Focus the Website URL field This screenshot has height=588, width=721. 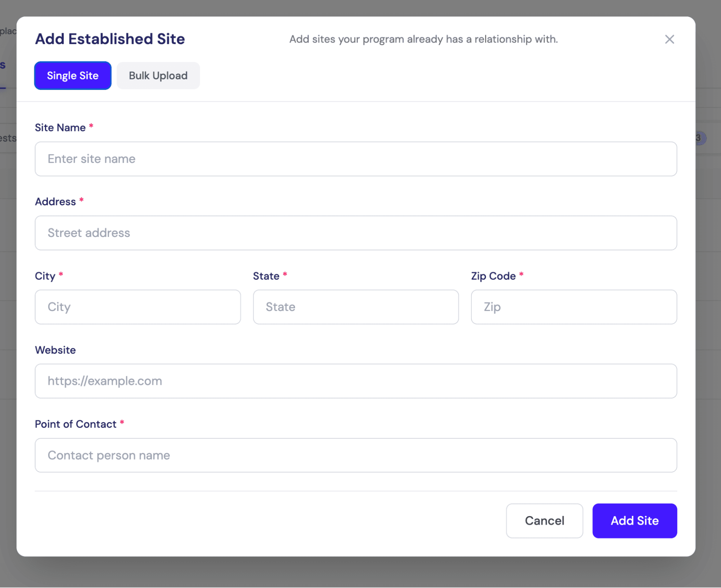[x=356, y=381]
